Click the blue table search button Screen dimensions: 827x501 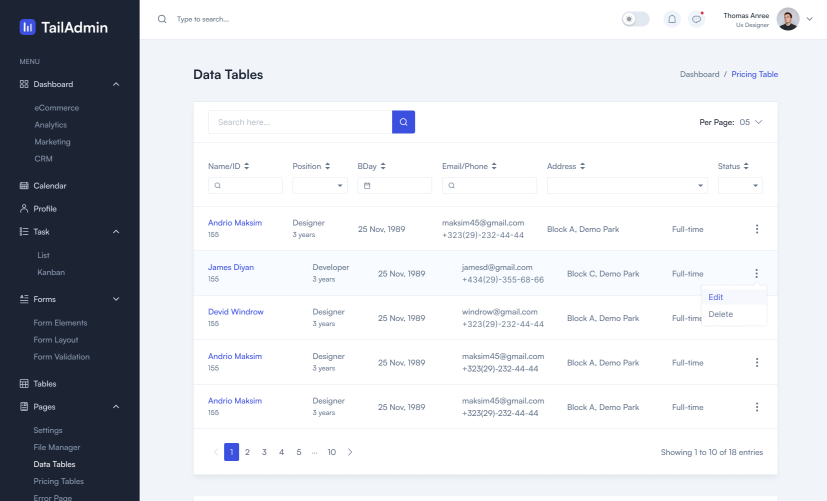(403, 122)
